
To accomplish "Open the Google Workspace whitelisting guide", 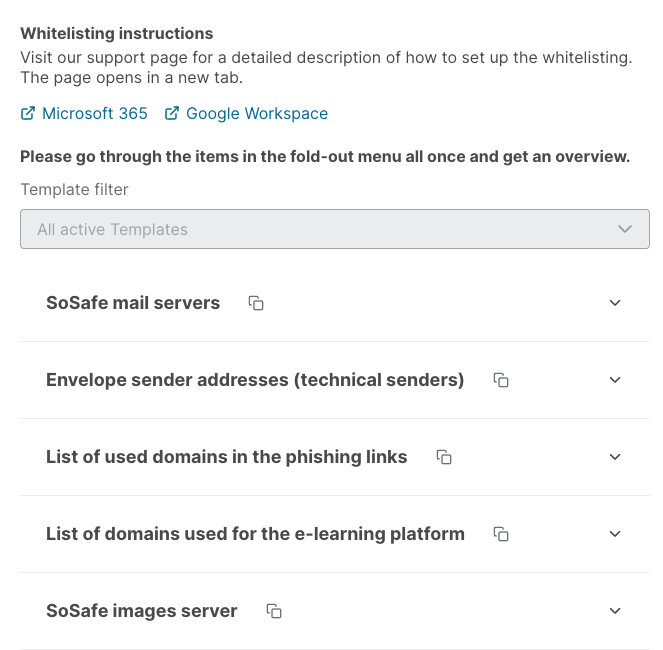I will click(x=257, y=114).
